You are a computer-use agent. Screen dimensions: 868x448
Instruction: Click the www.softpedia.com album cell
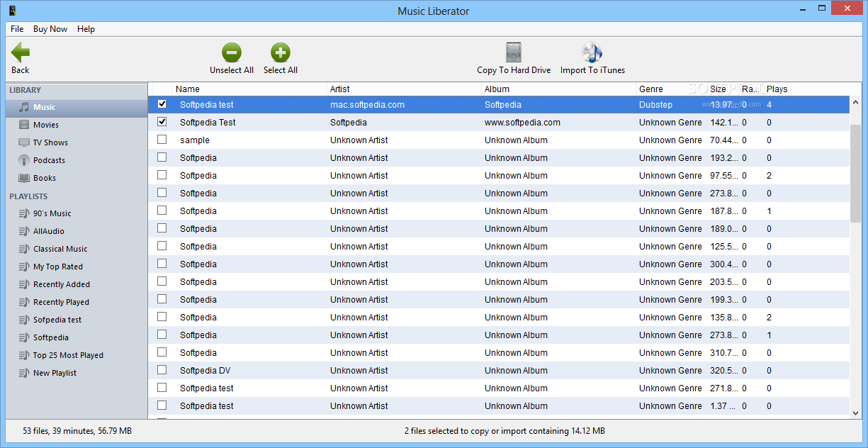(522, 122)
